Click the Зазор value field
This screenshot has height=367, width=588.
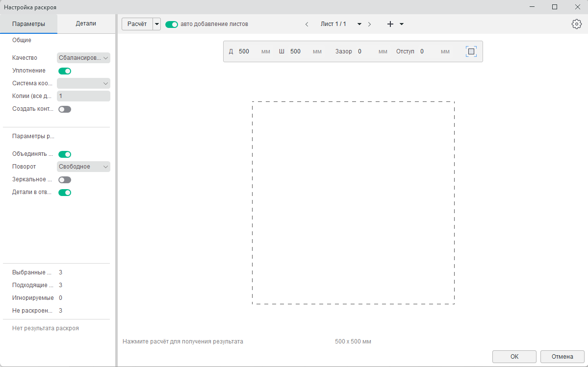(366, 51)
